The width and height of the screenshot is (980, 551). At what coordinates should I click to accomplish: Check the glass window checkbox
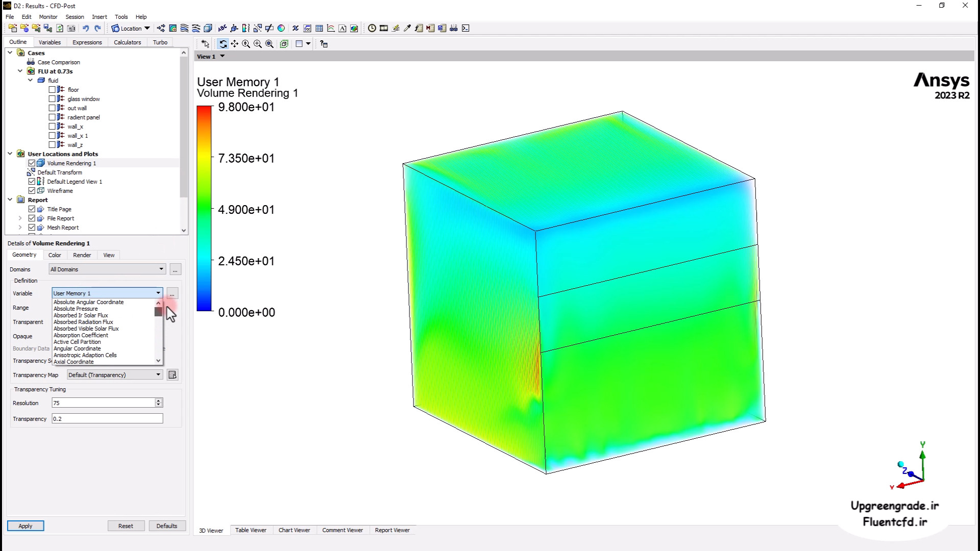[x=52, y=98]
